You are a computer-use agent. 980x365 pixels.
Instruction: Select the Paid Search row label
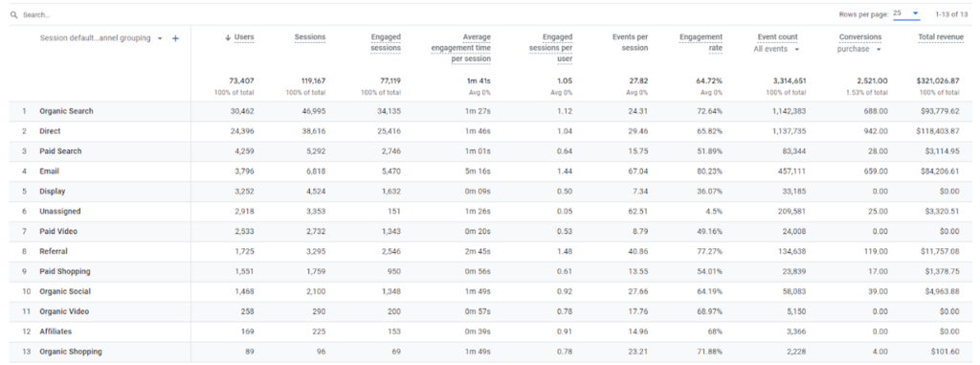point(60,151)
